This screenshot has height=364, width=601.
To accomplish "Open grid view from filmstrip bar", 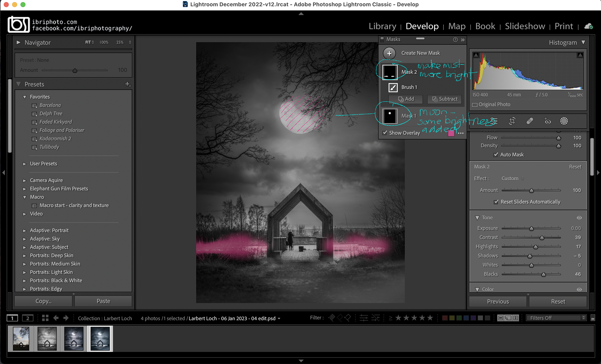I will tap(45, 318).
